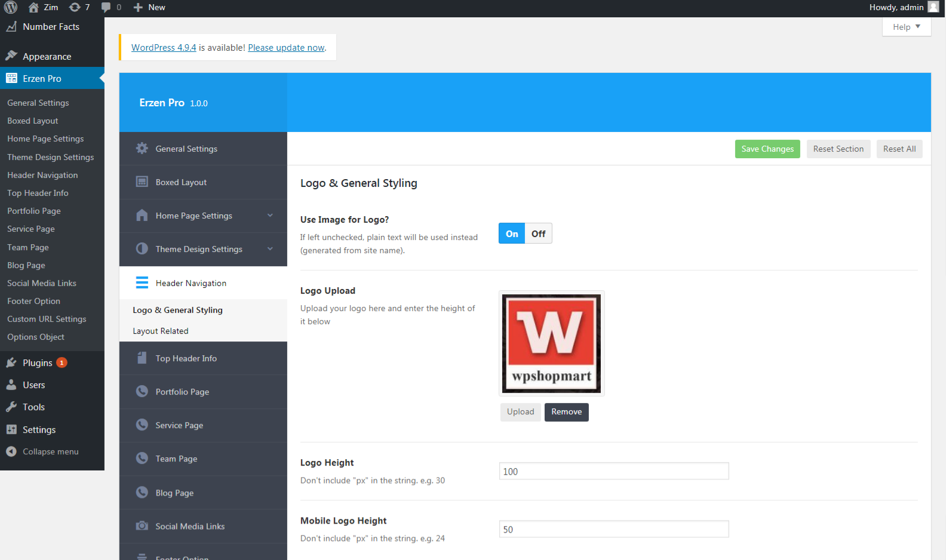Click the camera icon for Social Media Links

(x=142, y=525)
